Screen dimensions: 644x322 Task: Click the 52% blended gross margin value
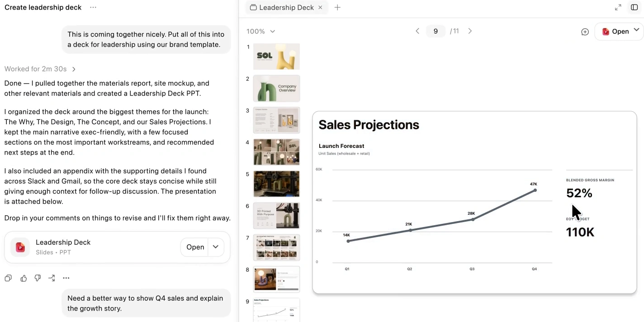(579, 193)
